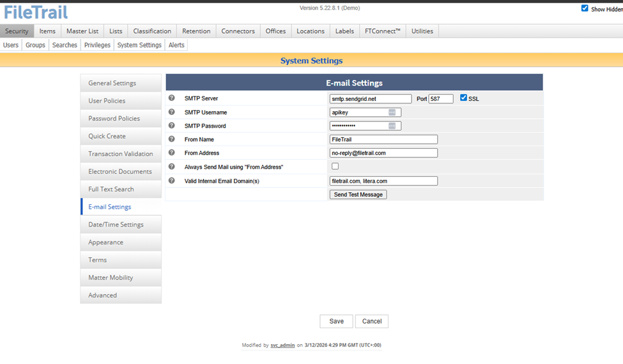Click into the From Name field
The width and height of the screenshot is (623, 364).
(383, 139)
